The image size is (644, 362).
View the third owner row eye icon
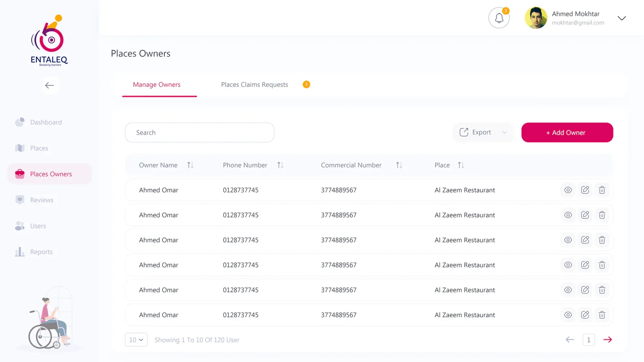(568, 240)
